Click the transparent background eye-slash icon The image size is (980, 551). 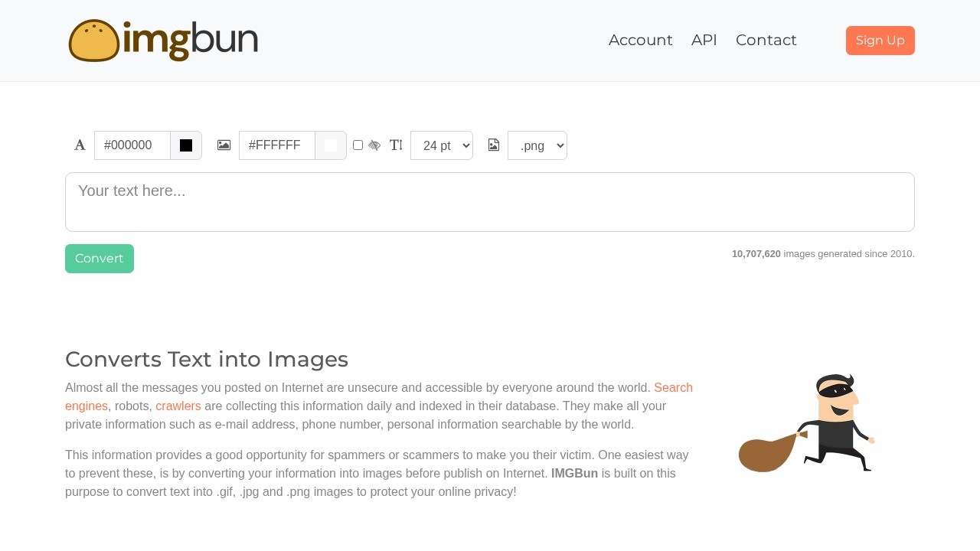pos(374,145)
